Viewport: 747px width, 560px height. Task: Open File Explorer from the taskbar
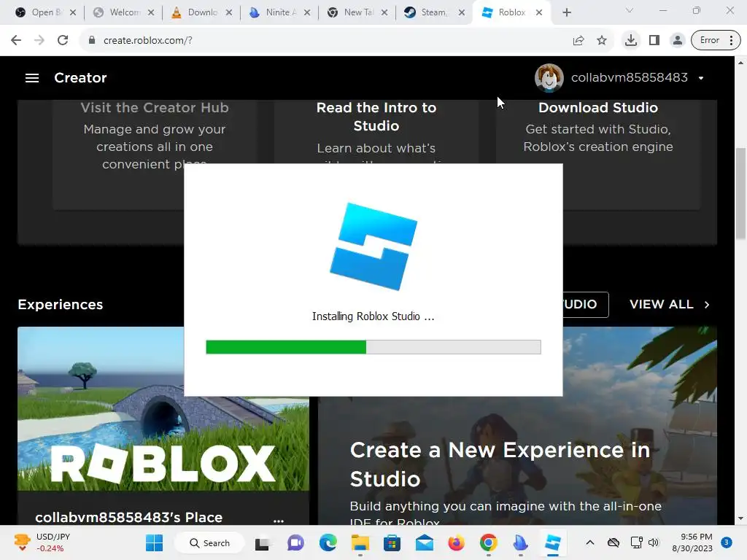[x=360, y=542]
